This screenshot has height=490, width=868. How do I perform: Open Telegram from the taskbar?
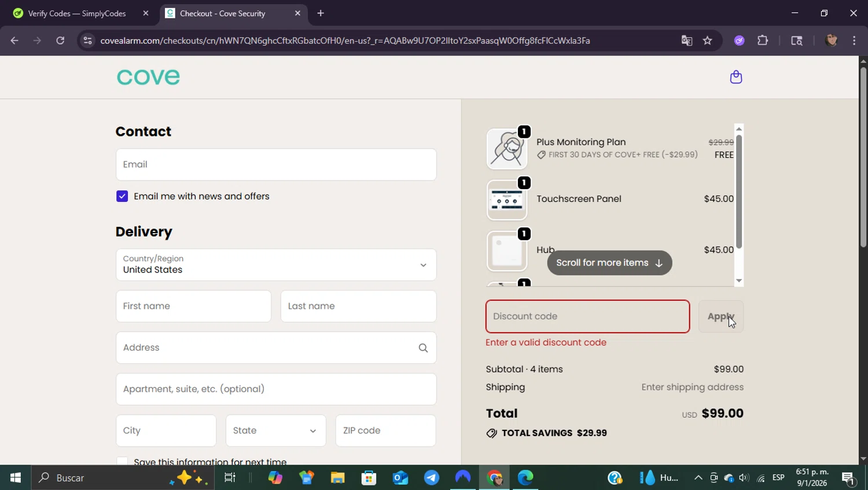coord(431,478)
